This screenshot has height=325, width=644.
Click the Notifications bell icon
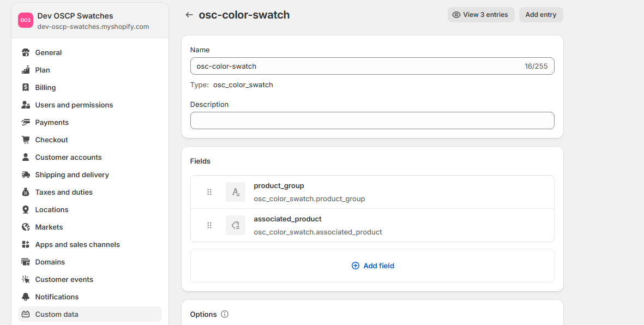(x=26, y=297)
